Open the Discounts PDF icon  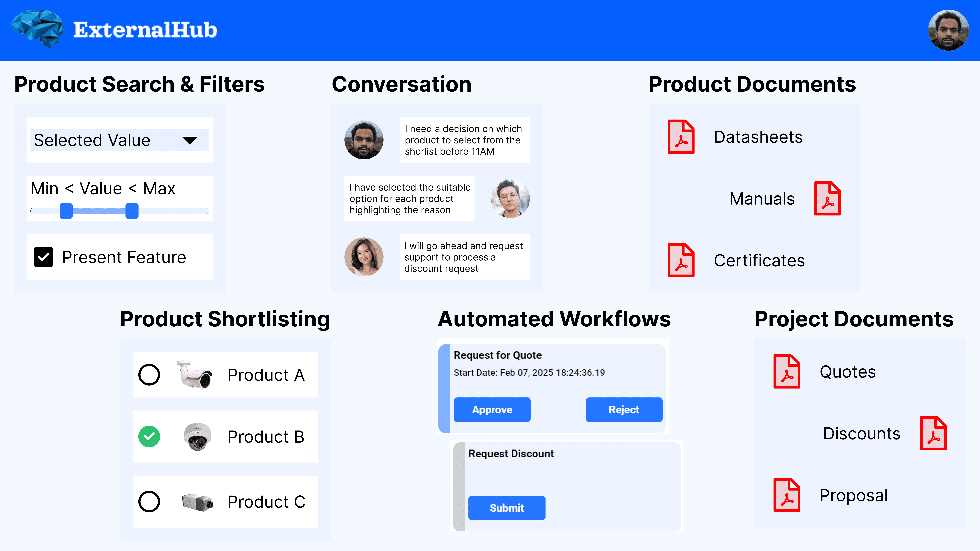(x=933, y=433)
